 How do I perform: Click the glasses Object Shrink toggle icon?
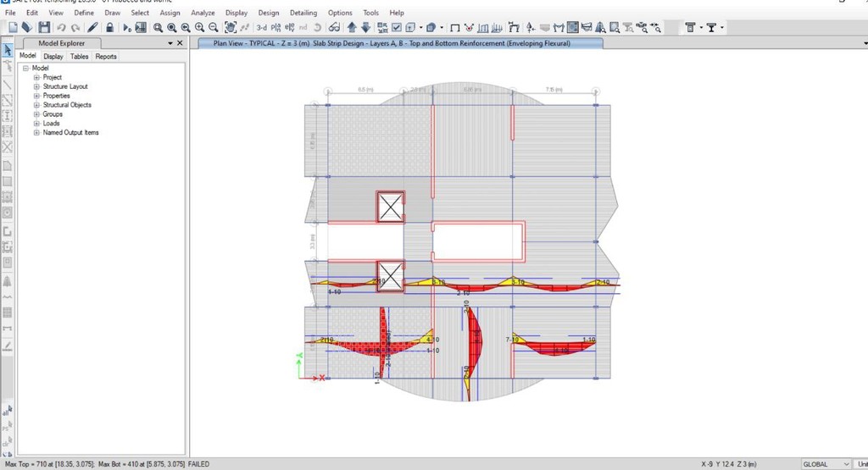click(334, 28)
